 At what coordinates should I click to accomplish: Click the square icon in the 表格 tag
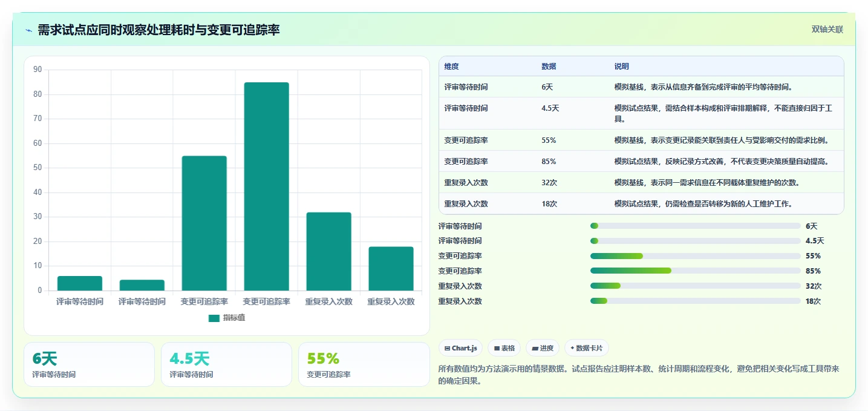click(497, 349)
